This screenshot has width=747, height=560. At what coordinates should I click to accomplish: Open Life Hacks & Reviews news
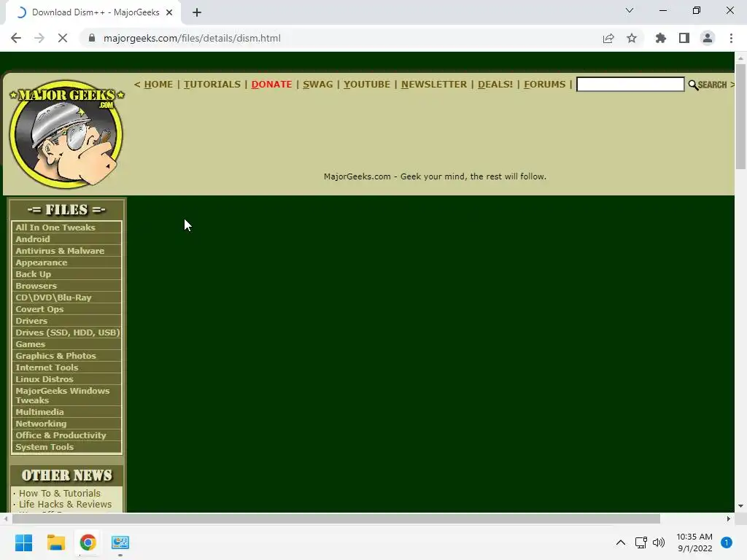pyautogui.click(x=65, y=505)
